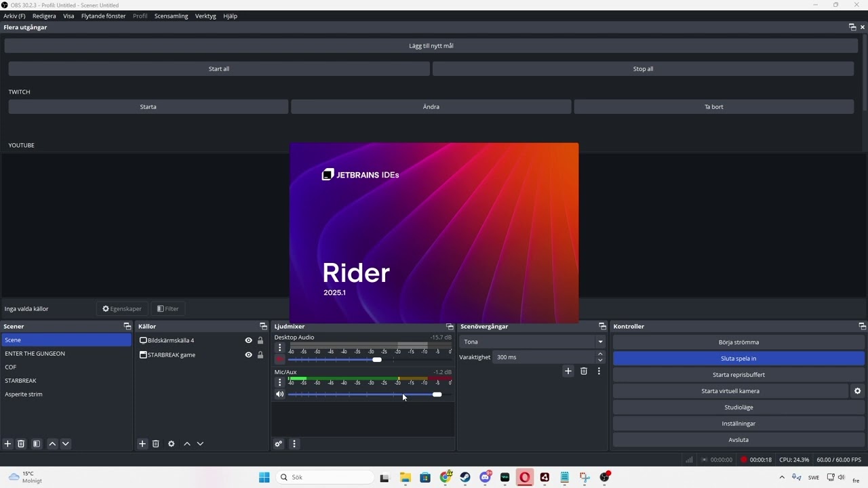Add a new scene transition
This screenshot has height=488, width=868.
(x=568, y=371)
